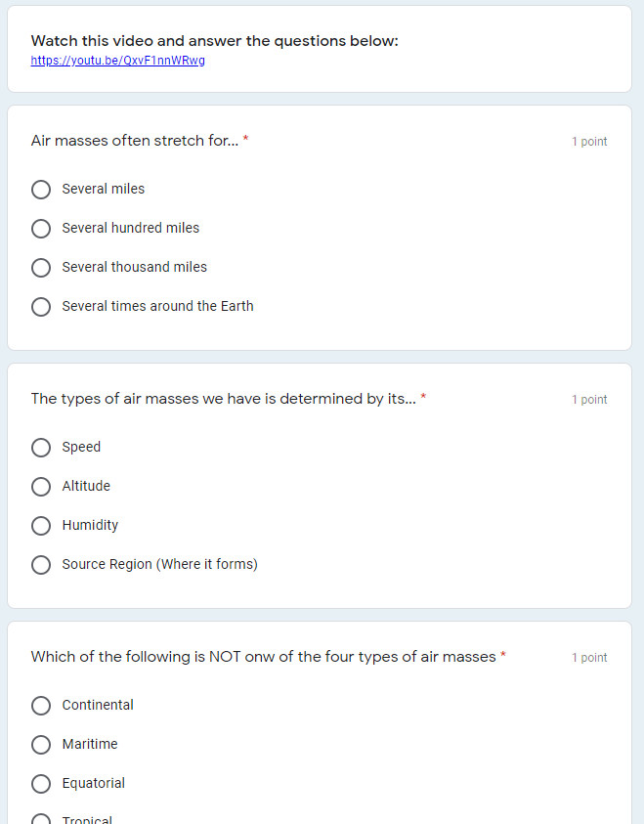Select the "Speed" answer option
The image size is (644, 824).
coord(41,447)
